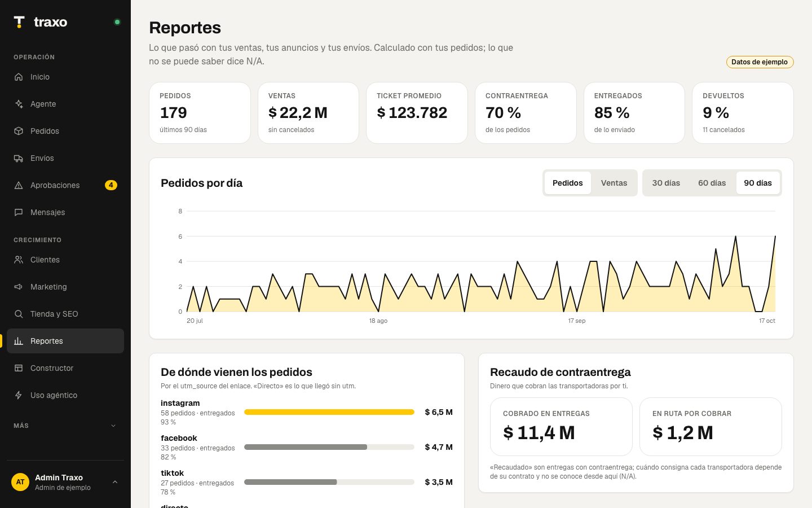The height and width of the screenshot is (508, 812).
Task: Click the AT avatar circle
Action: [x=20, y=482]
